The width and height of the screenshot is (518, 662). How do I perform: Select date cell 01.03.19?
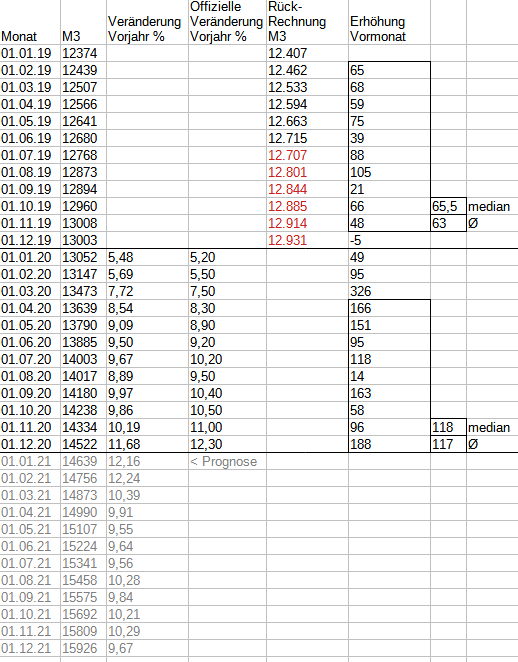30,87
